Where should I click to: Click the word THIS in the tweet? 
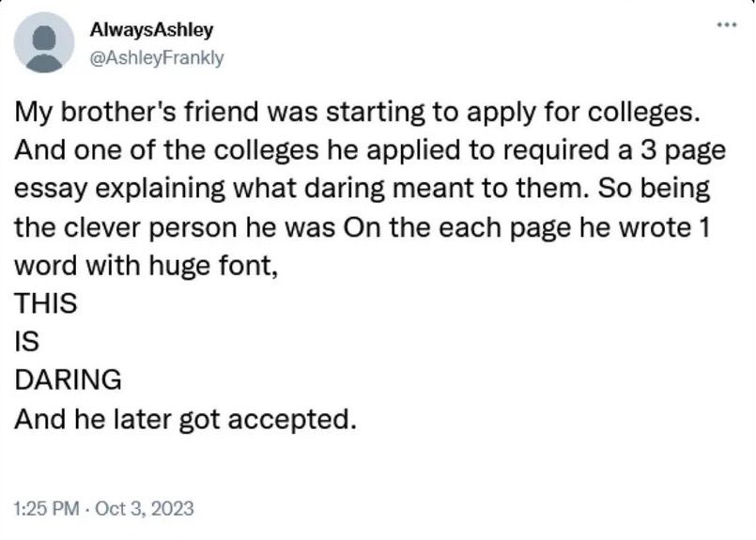click(x=45, y=303)
